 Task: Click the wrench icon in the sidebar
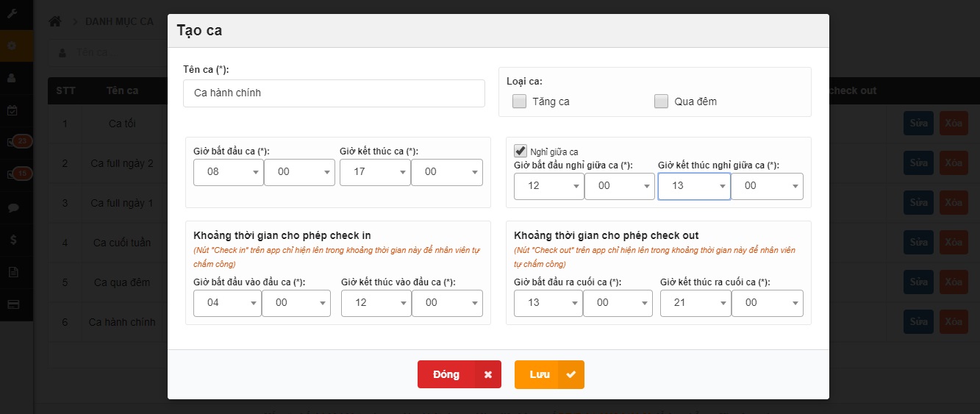point(12,14)
